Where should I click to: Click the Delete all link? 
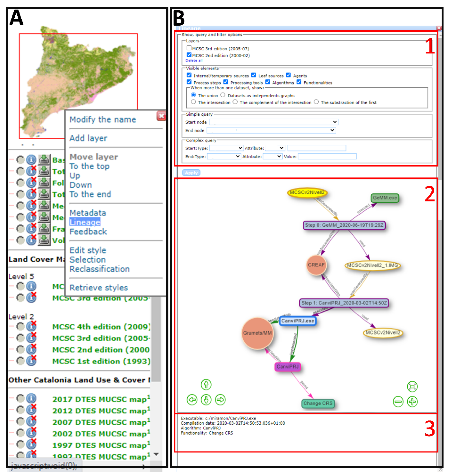(x=194, y=61)
